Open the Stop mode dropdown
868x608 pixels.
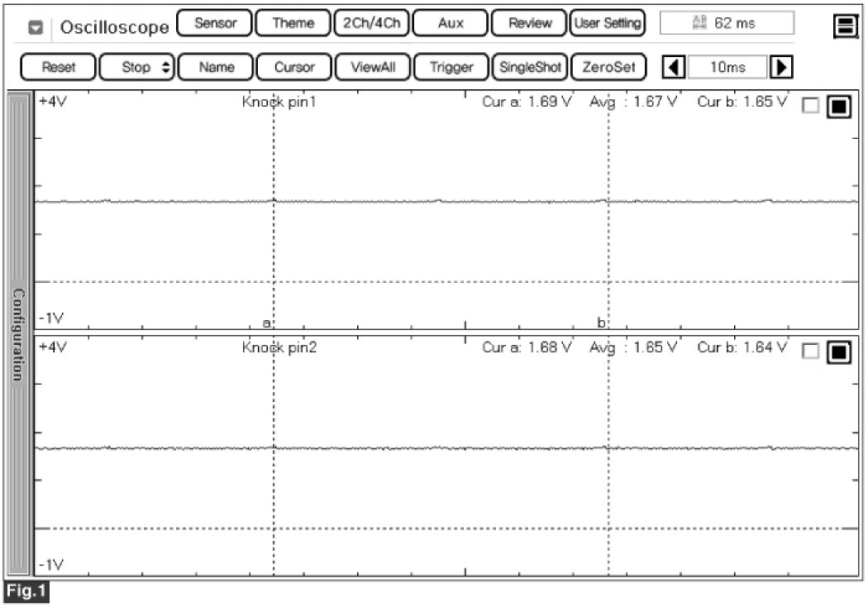[x=136, y=67]
